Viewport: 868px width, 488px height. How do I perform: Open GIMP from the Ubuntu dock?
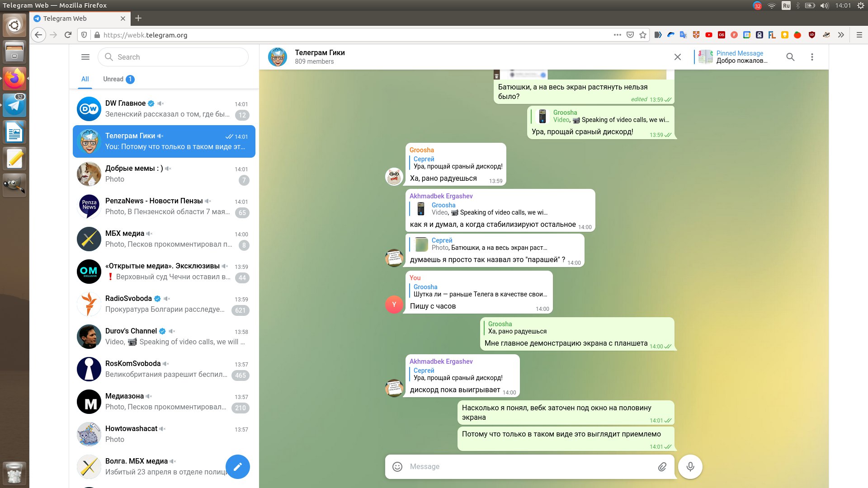pos(14,185)
